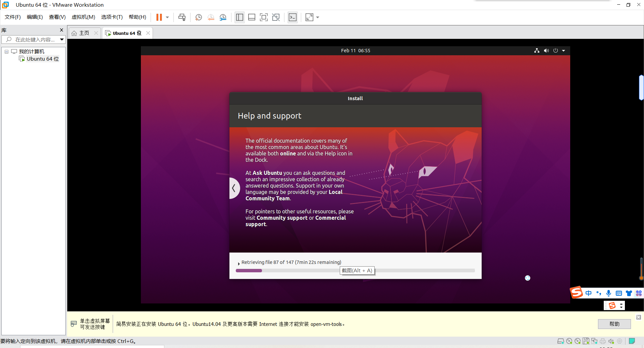The image size is (644, 348).
Task: Click the floppy drive status icon
Action: pyautogui.click(x=586, y=341)
